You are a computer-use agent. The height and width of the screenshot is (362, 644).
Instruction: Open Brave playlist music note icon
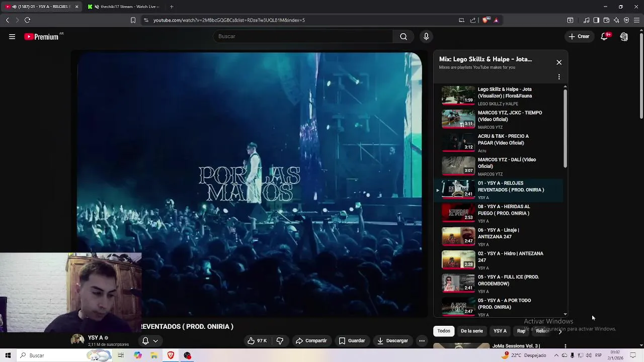(x=587, y=20)
